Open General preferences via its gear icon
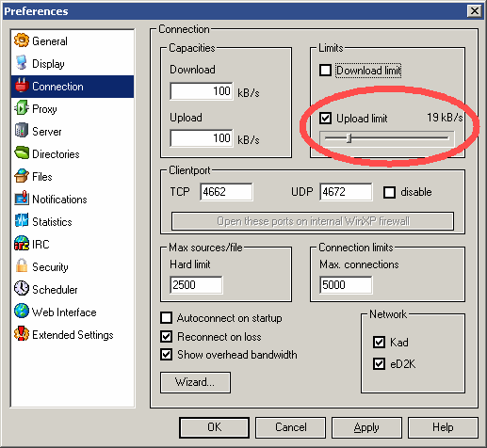 (22, 40)
